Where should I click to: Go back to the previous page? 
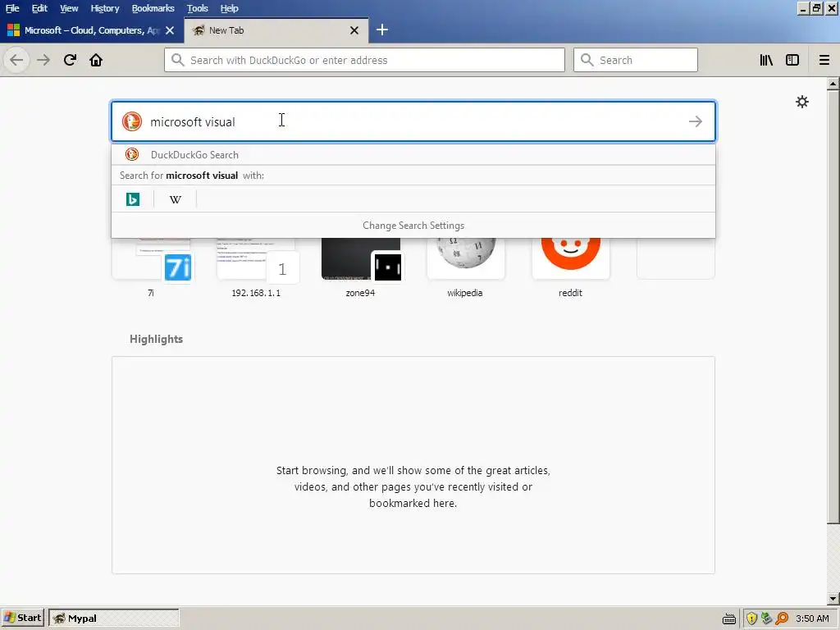tap(16, 60)
